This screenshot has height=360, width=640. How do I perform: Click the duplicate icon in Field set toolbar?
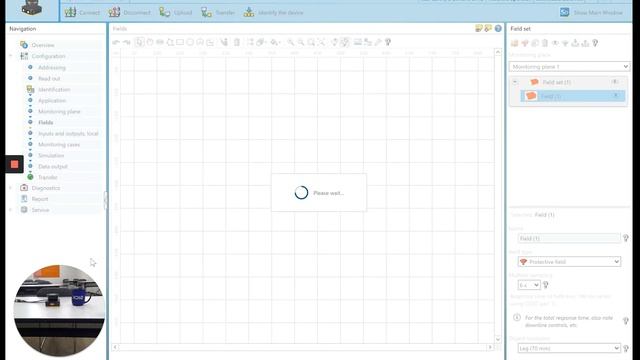(535, 43)
